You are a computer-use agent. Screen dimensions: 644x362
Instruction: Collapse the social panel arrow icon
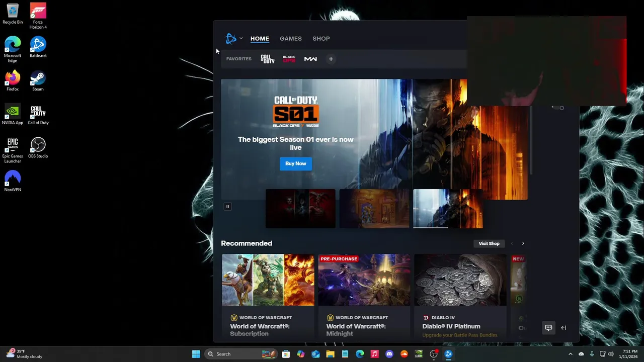point(563,328)
